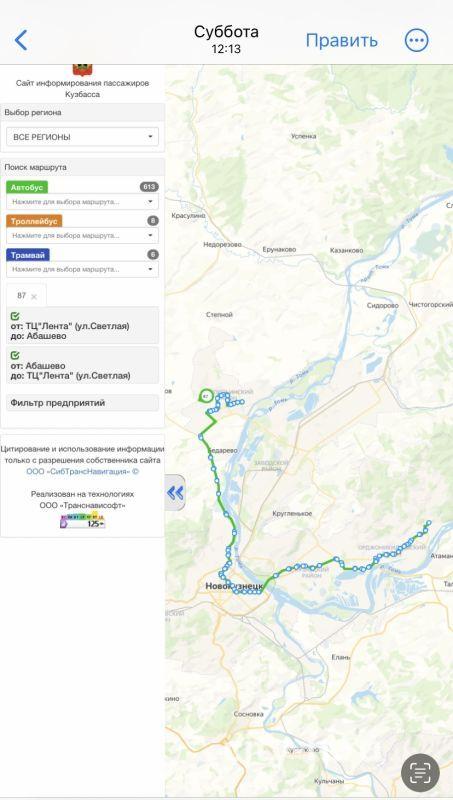
Task: Open the Троллейбус route selection dropdown
Action: [x=82, y=236]
